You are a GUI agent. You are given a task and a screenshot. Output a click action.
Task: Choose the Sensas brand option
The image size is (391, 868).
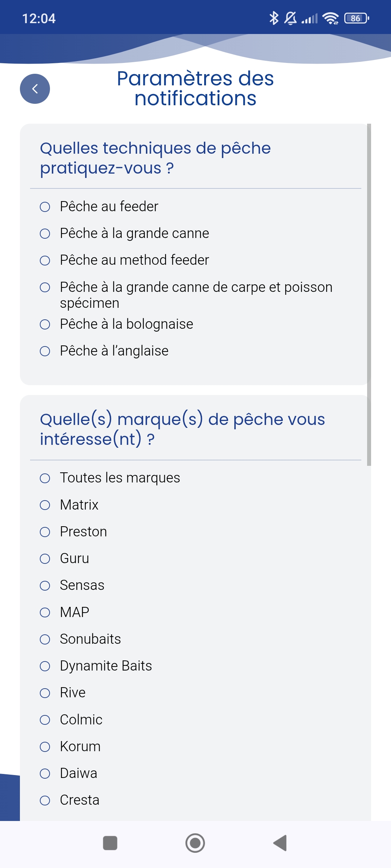(x=45, y=586)
